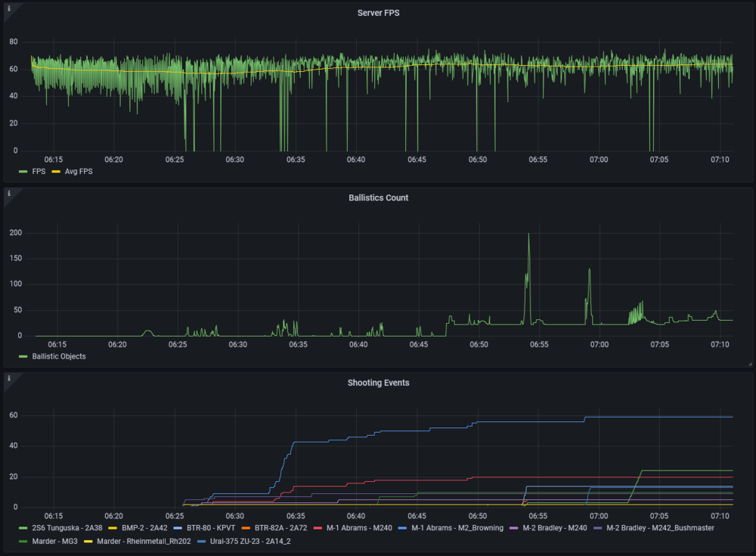The image size is (756, 556).
Task: Select M-2 Bradley - M242_Bushmaster legend entry
Action: [660, 528]
